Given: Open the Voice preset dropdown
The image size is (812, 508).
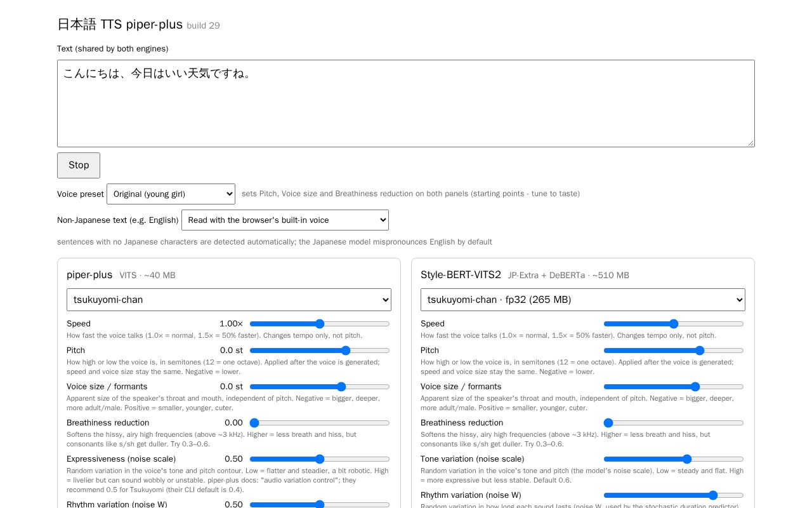Looking at the screenshot, I should 171,194.
